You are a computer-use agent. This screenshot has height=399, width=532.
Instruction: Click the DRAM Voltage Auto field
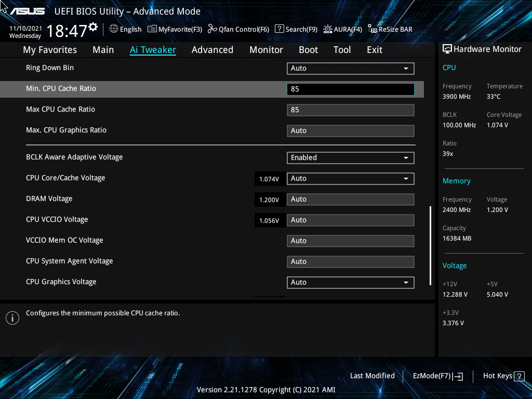351,199
